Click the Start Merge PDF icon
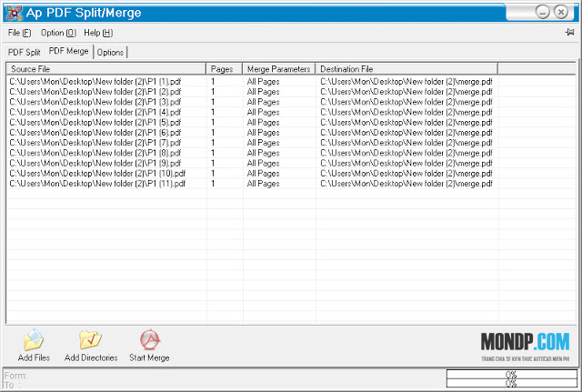Screen dimensions: 582x392 [x=149, y=339]
